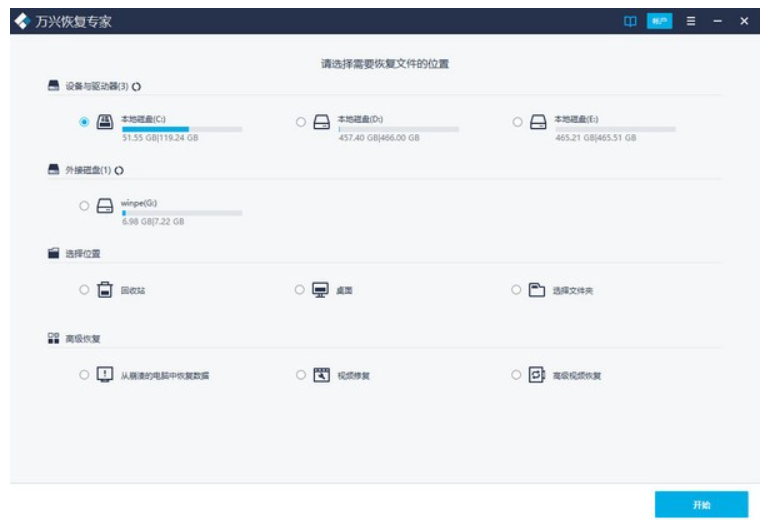
Task: Click the 选择位置 section folder icon
Action: coord(53,253)
